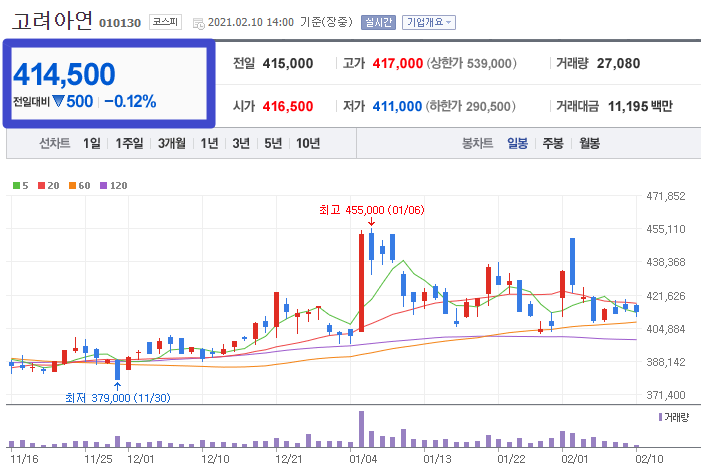
Task: Click the 404,884 price axis label
Action: pyautogui.click(x=666, y=329)
